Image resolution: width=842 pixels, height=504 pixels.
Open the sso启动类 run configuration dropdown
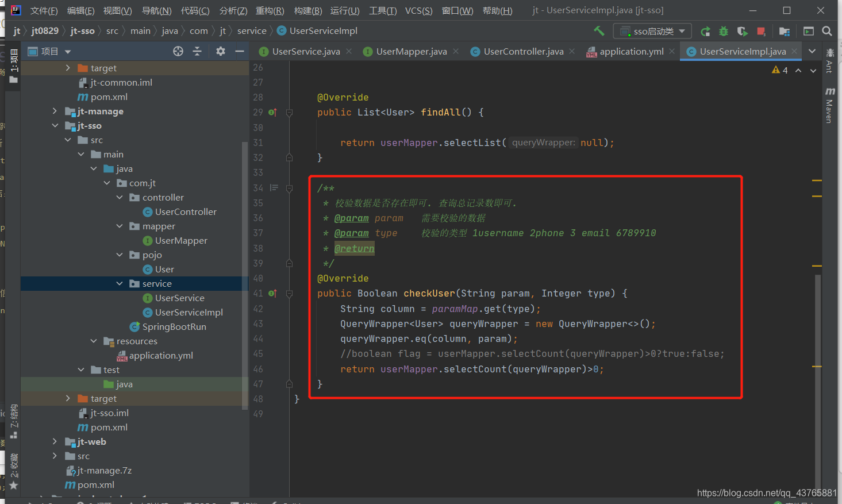652,31
